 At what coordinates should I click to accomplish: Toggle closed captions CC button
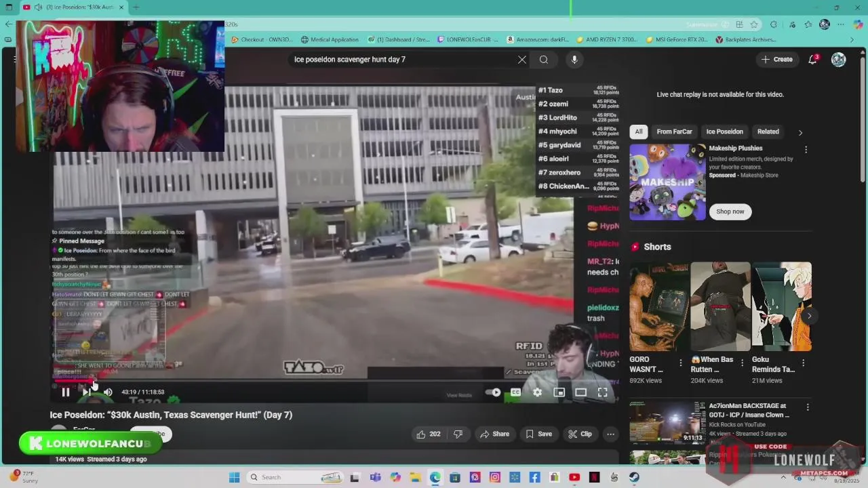tap(515, 392)
